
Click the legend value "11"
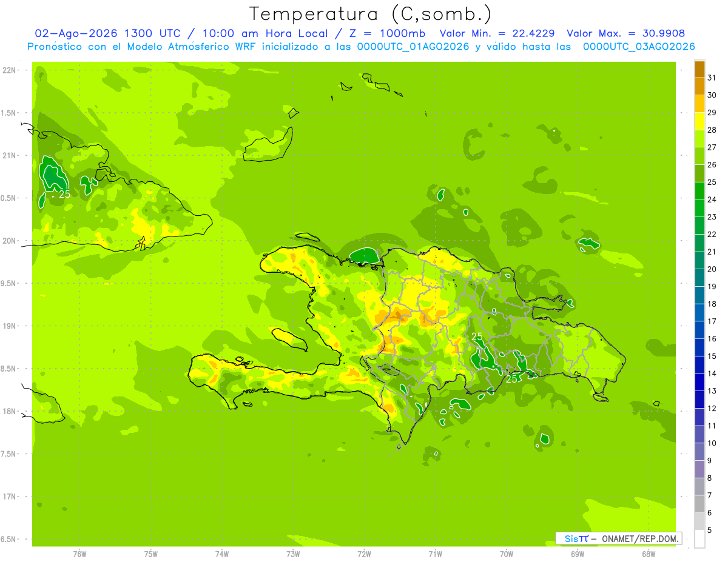pyautogui.click(x=712, y=426)
